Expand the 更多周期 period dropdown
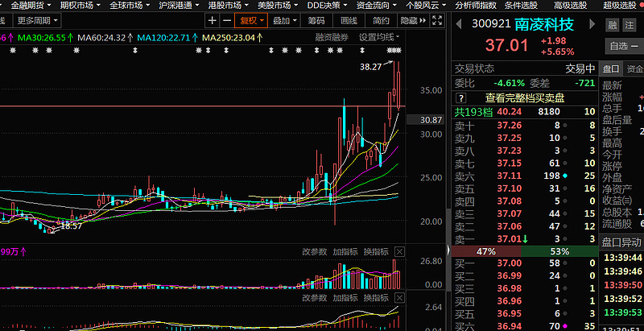644x331 pixels. tap(37, 20)
